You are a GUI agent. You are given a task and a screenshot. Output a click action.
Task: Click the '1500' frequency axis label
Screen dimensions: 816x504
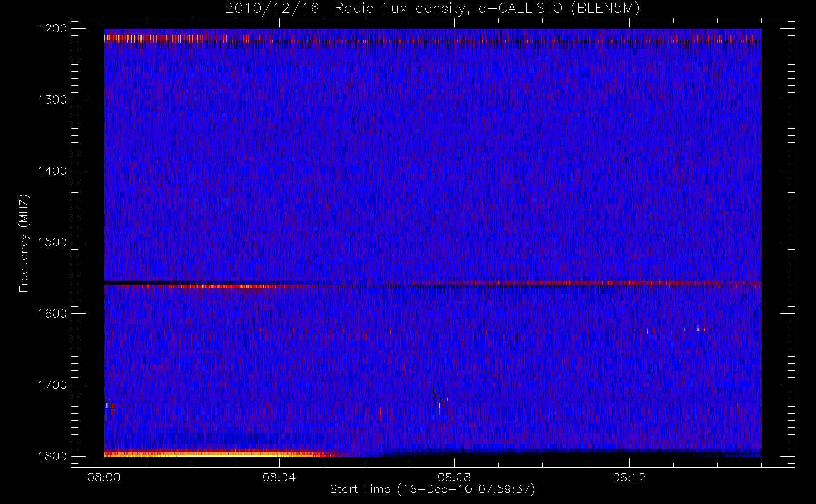click(x=52, y=242)
